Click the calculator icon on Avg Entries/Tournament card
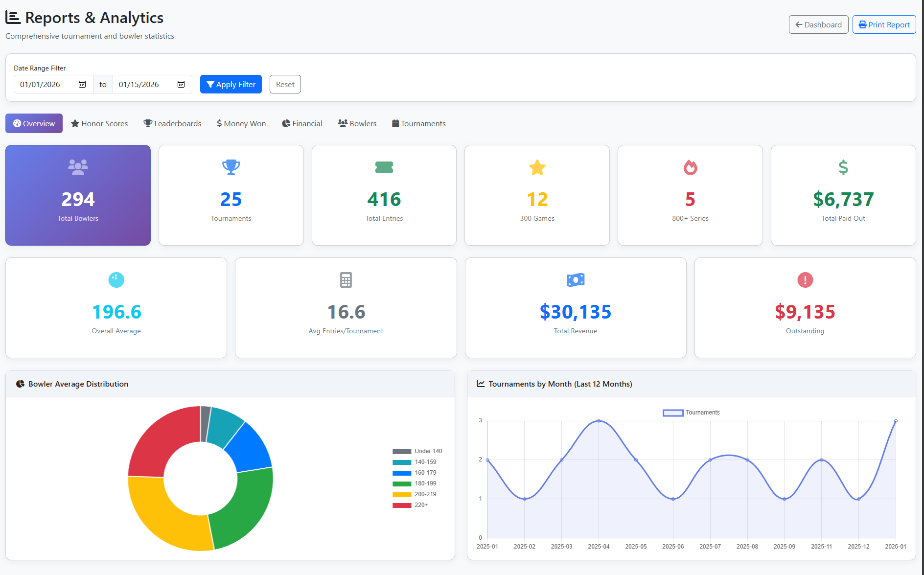 (346, 280)
